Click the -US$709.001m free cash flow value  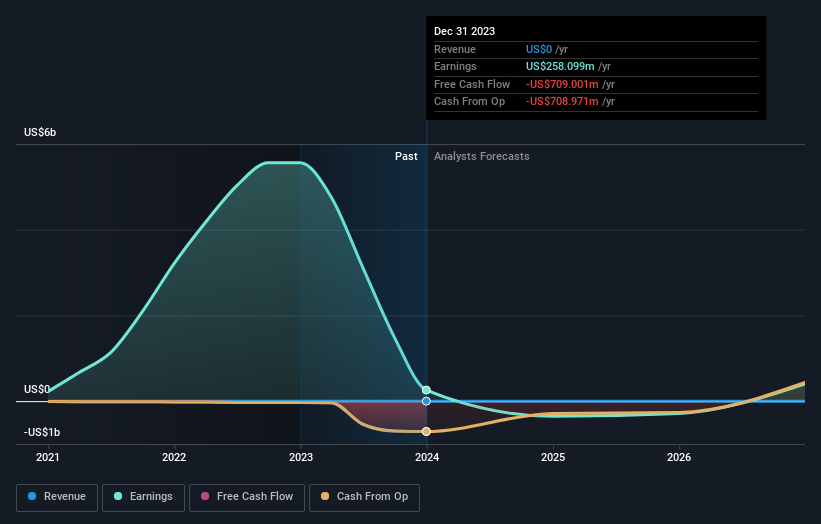pyautogui.click(x=562, y=84)
